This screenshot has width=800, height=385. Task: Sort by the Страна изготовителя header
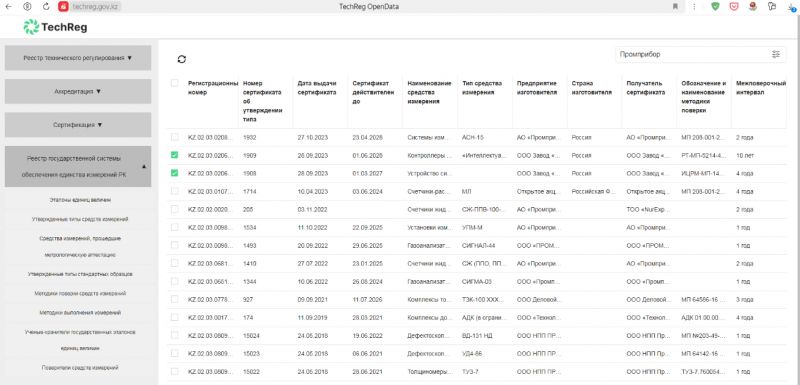[591, 88]
